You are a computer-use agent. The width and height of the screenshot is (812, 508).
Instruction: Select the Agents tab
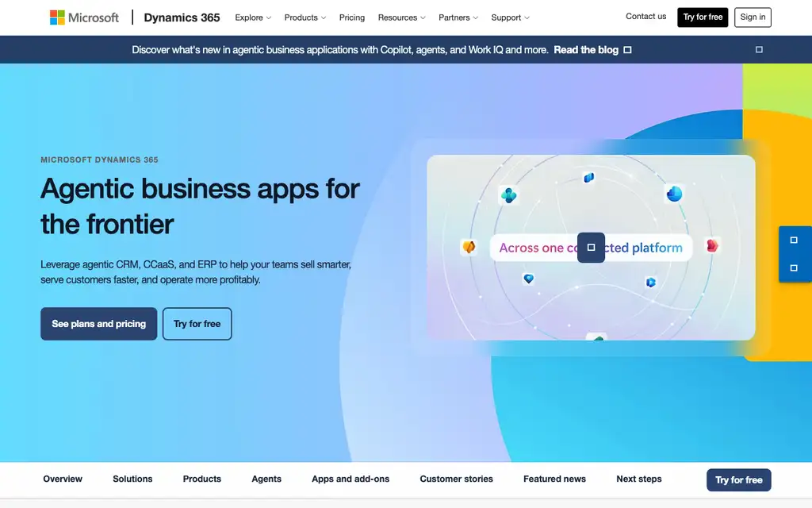(x=266, y=479)
